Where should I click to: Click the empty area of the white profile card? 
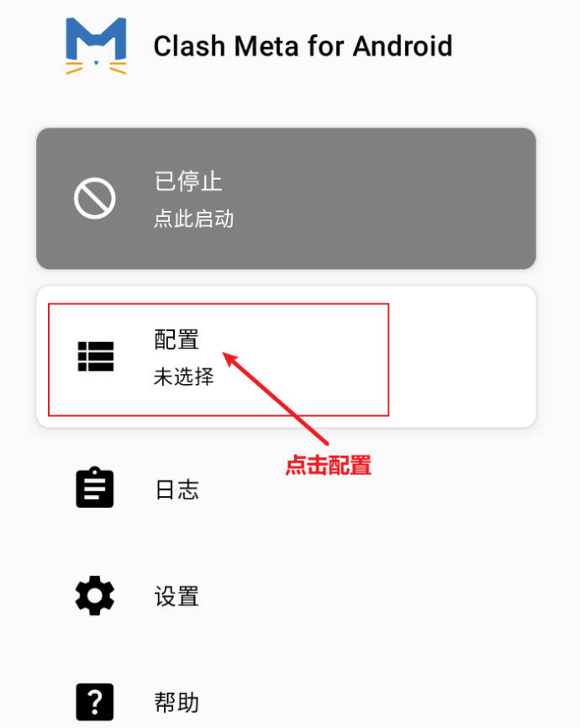click(462, 356)
